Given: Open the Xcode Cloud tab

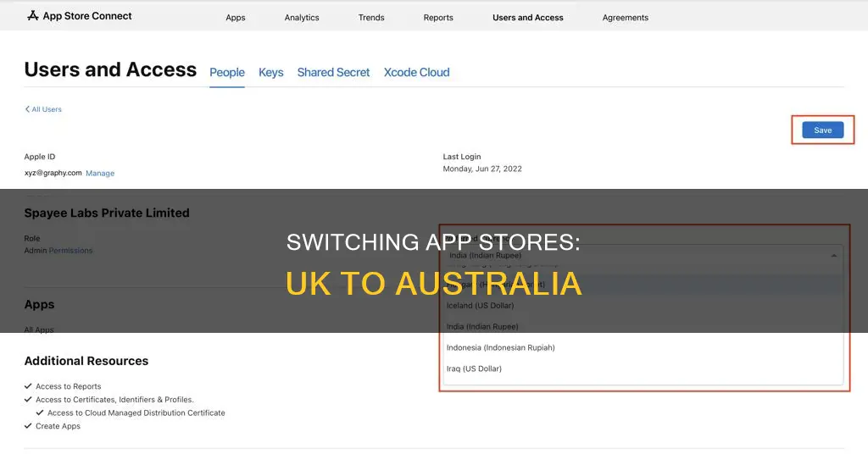Looking at the screenshot, I should pyautogui.click(x=417, y=73).
